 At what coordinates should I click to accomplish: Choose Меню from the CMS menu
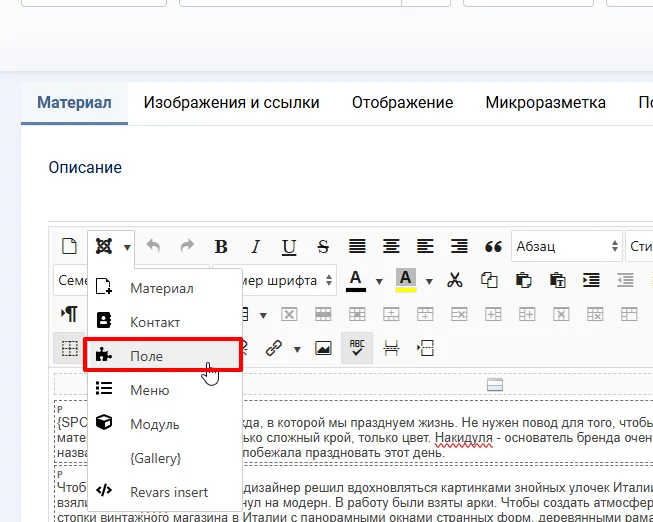coord(165,390)
